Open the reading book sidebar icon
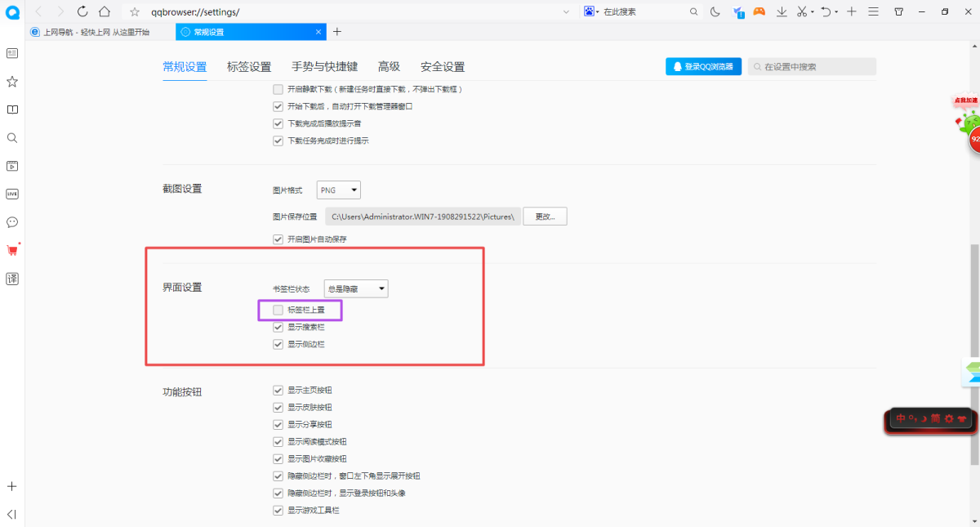 pos(12,109)
